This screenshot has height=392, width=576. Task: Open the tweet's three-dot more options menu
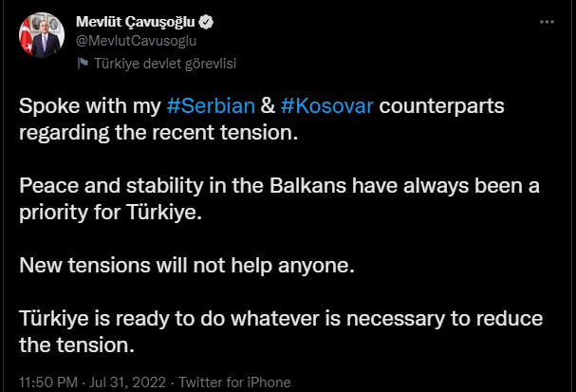click(x=547, y=22)
